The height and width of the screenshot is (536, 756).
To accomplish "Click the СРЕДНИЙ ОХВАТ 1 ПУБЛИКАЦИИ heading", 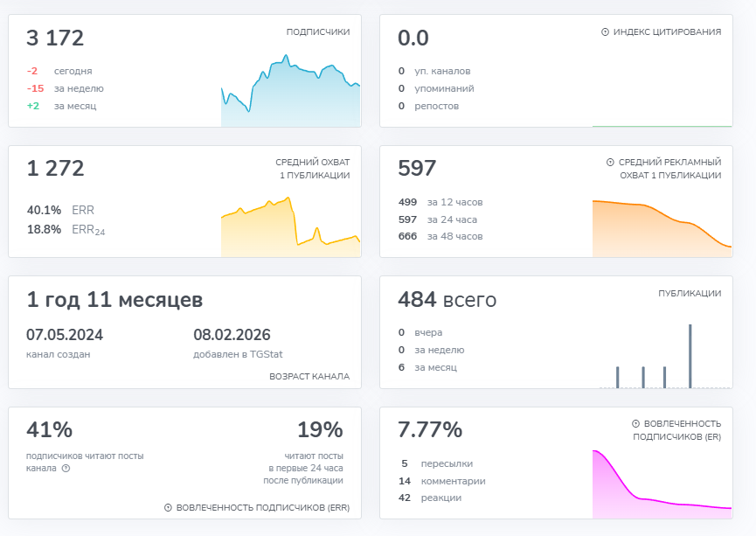I will (x=312, y=169).
